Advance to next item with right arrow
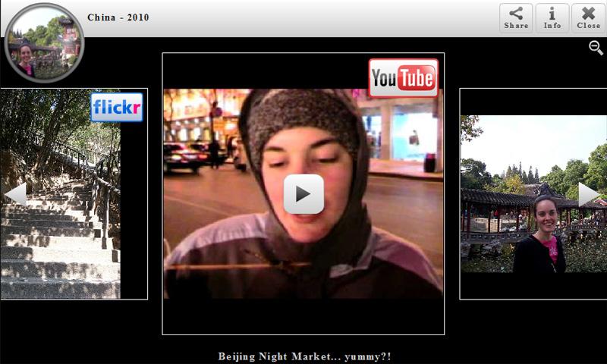The image size is (607, 364). [590, 194]
